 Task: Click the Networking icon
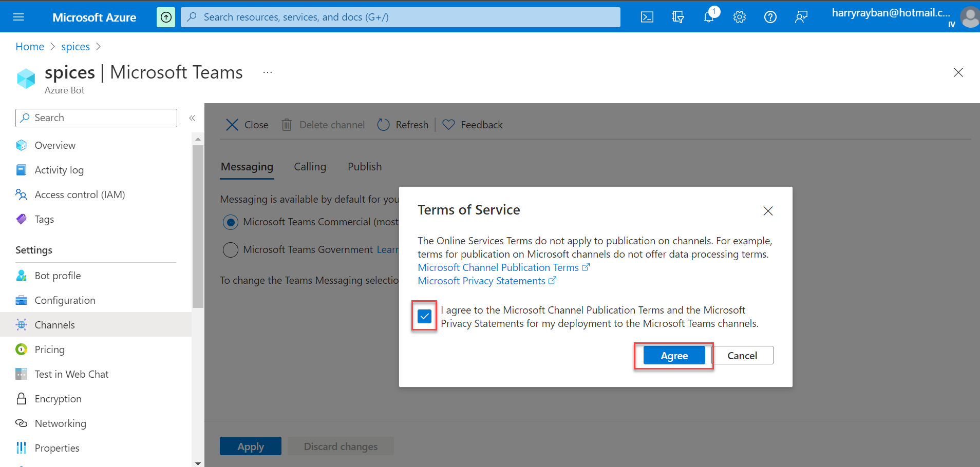coord(21,423)
